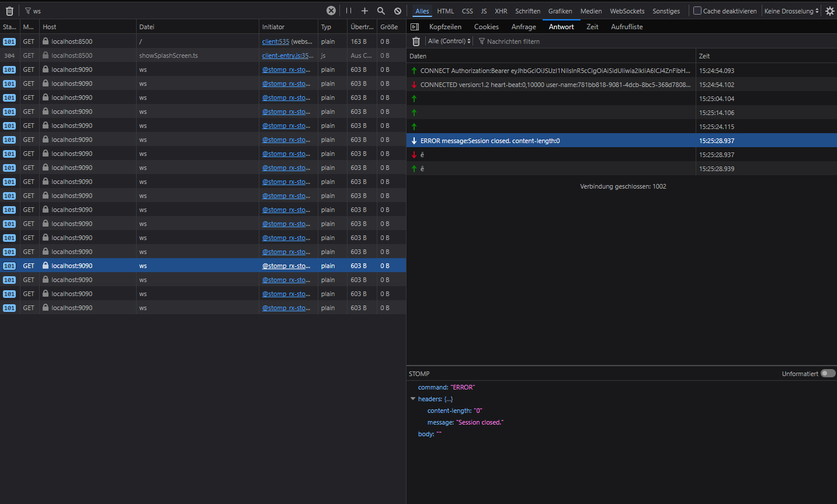The height and width of the screenshot is (504, 837).
Task: Sort request list by Initiator column
Action: 289,27
